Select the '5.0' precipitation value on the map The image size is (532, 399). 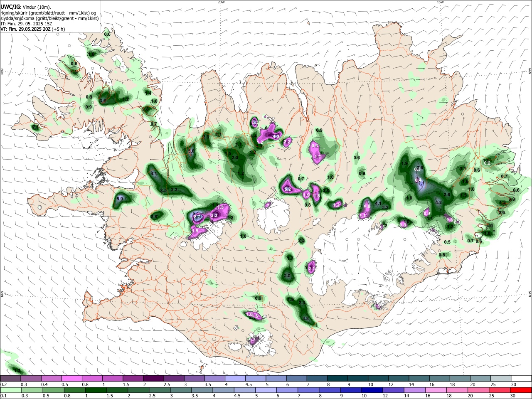[192, 151]
